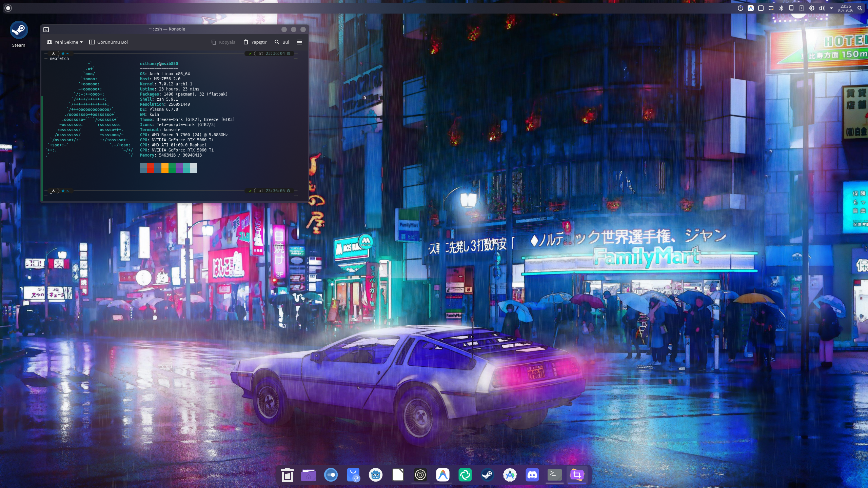Open the Trash from the dock
Screen dimensions: 868x488
point(287,475)
